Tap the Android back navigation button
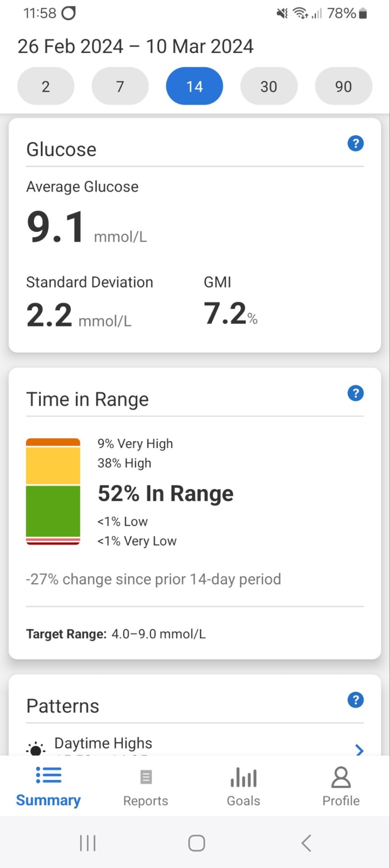390x868 pixels. click(x=306, y=843)
